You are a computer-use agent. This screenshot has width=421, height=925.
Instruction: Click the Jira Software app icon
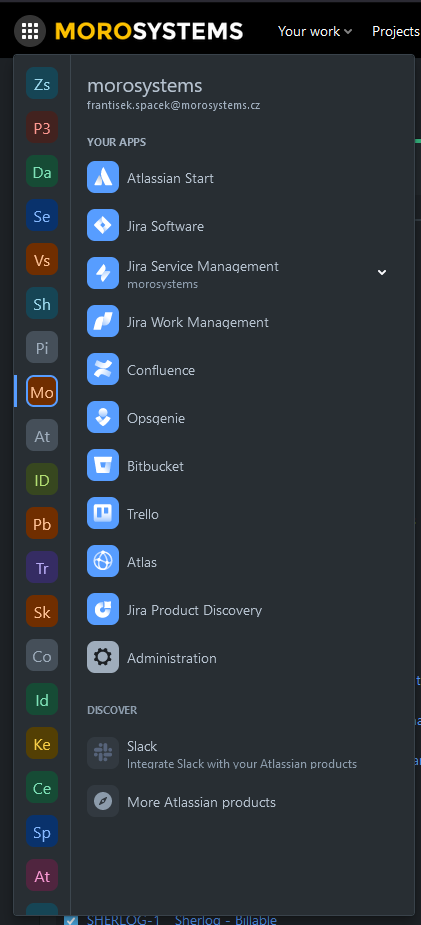(103, 225)
